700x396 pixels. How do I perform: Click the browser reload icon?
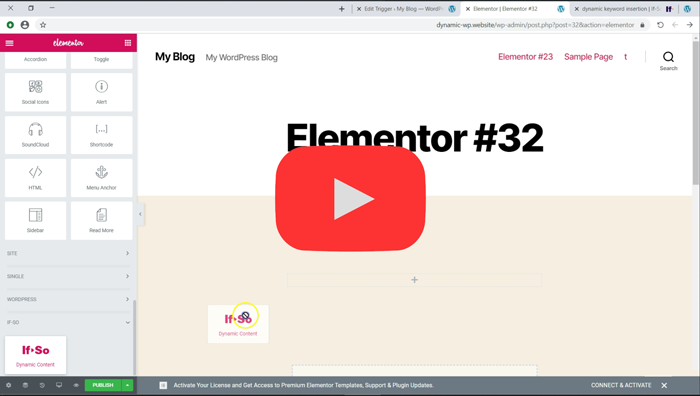(x=660, y=25)
